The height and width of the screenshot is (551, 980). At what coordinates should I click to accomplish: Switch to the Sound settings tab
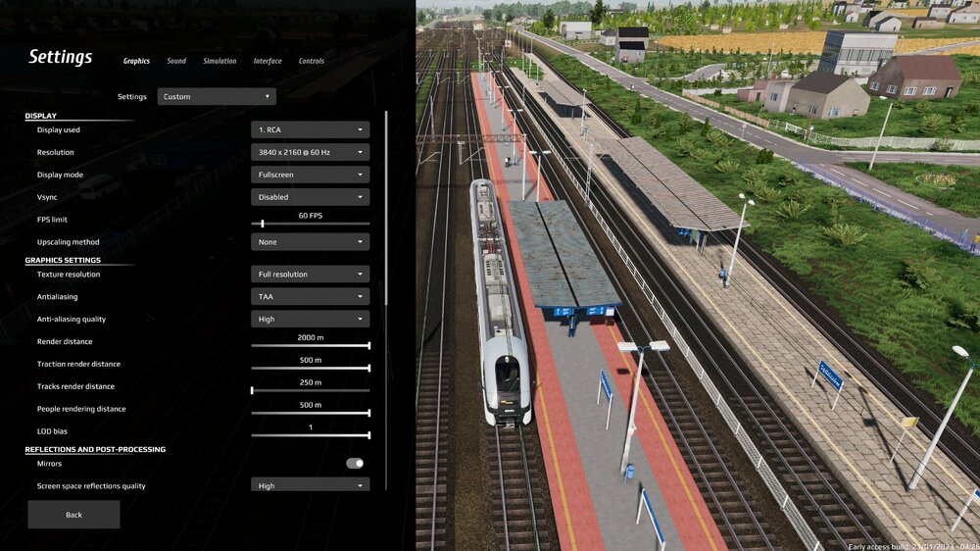pos(176,61)
